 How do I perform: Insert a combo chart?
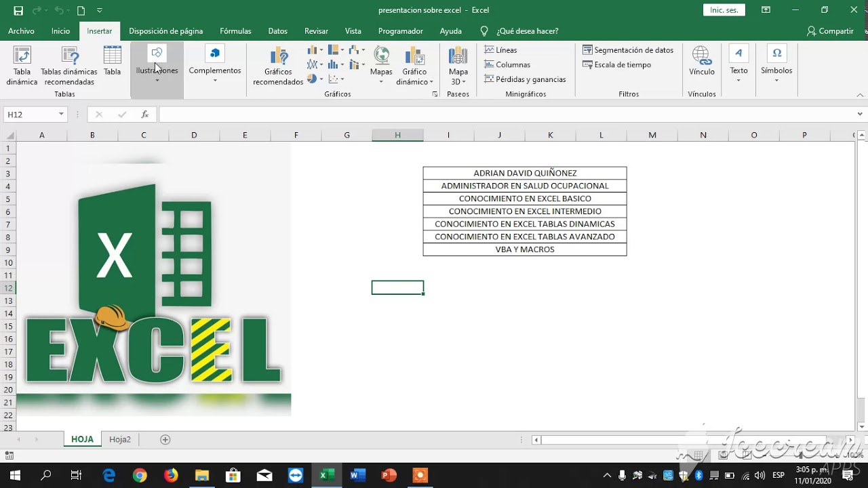357,64
